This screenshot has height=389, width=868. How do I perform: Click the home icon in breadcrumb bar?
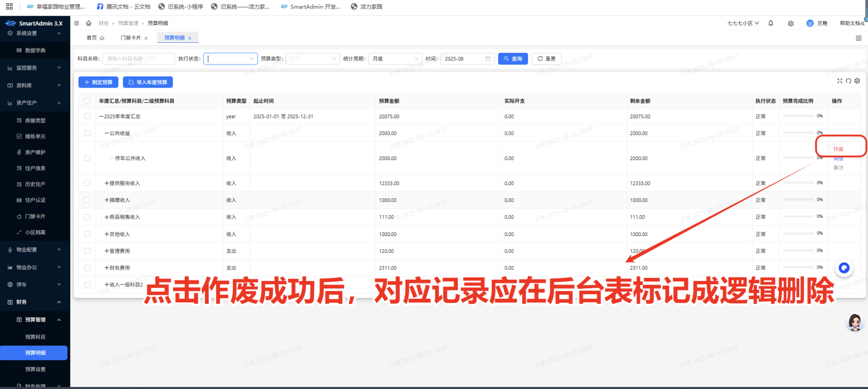(x=89, y=23)
